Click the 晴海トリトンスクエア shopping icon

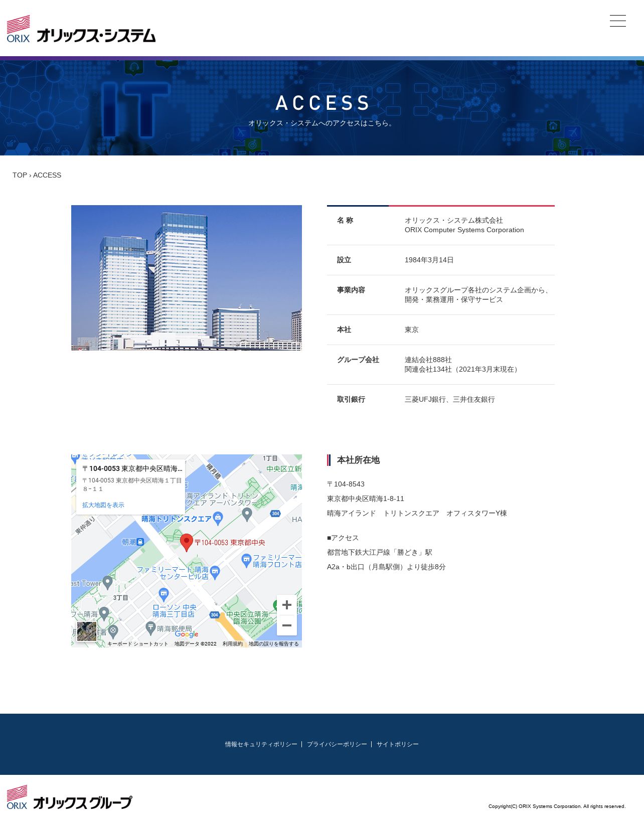click(218, 518)
